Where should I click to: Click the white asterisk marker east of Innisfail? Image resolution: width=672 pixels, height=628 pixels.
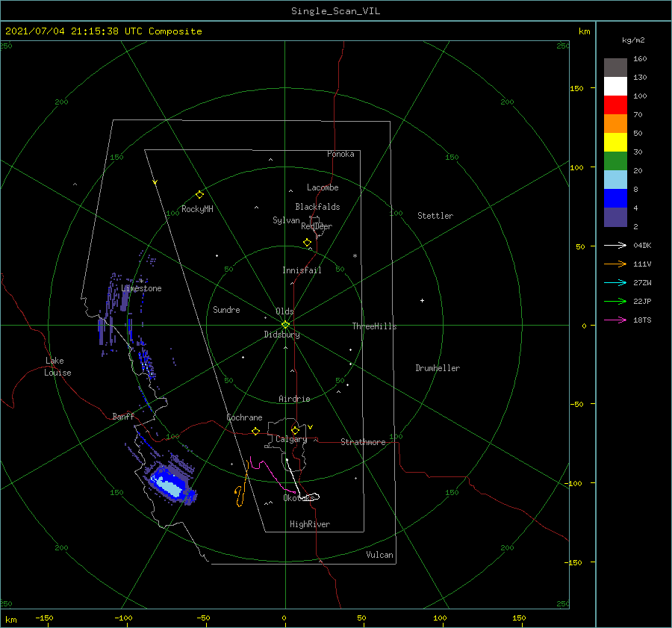355,256
